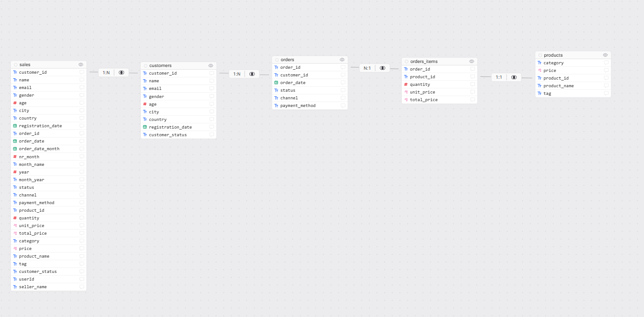Toggle the eye icon on the products table
The height and width of the screenshot is (317, 644).
pos(605,55)
